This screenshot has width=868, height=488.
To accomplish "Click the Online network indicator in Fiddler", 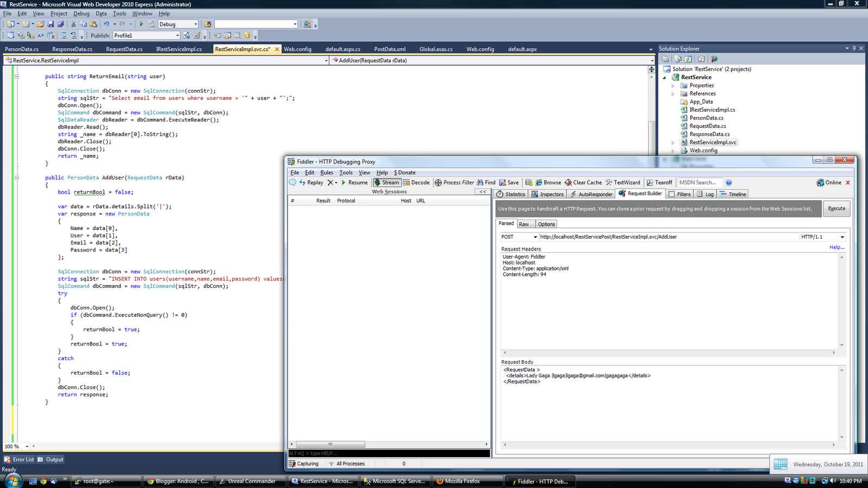I will coord(829,183).
